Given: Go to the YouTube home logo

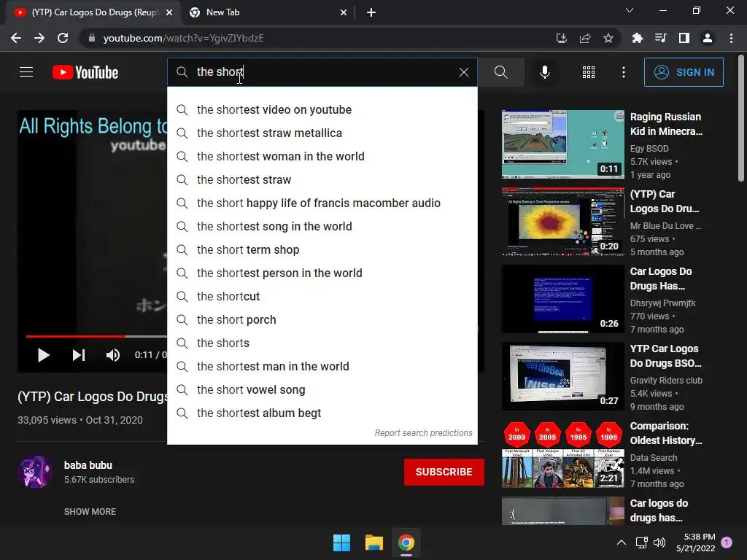Looking at the screenshot, I should pyautogui.click(x=85, y=72).
